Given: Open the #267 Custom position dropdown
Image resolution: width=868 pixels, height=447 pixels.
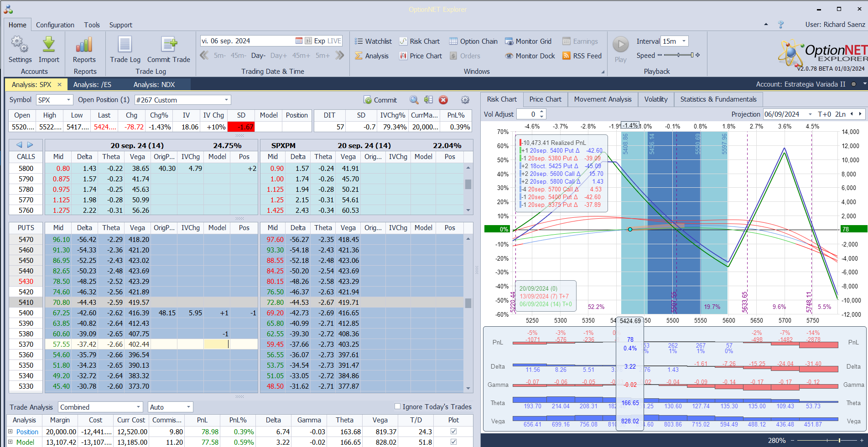Looking at the screenshot, I should (226, 100).
